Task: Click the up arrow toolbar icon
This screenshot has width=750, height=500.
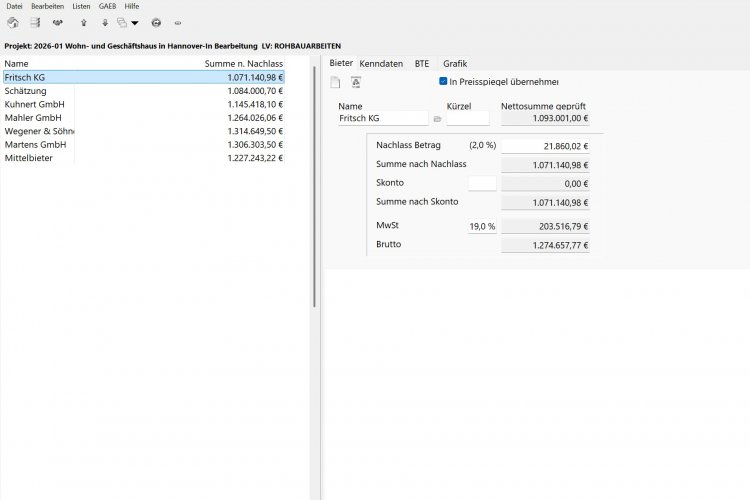Action: [x=84, y=22]
